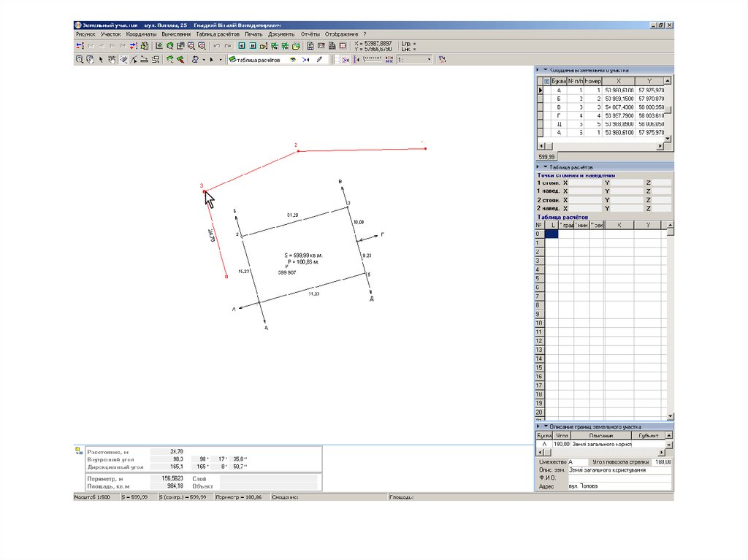Screen dimensions: 748x560
Task: Open the Отчёты menu
Action: [310, 34]
